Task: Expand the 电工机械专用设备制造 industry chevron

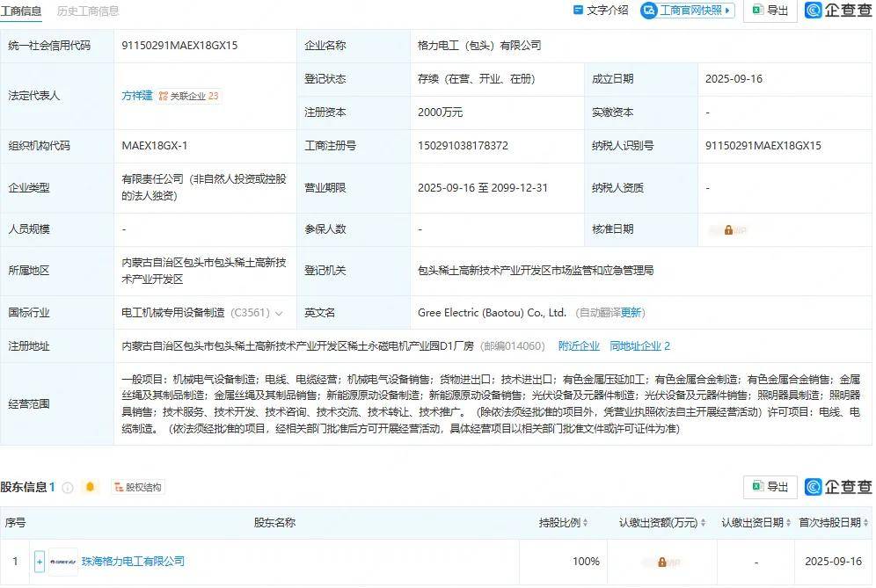Action: pos(279,313)
